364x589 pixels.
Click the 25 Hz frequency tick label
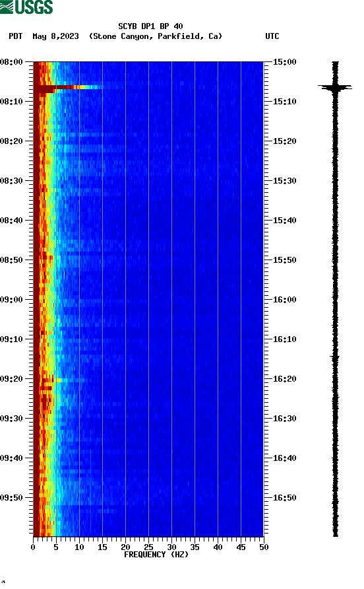click(148, 547)
